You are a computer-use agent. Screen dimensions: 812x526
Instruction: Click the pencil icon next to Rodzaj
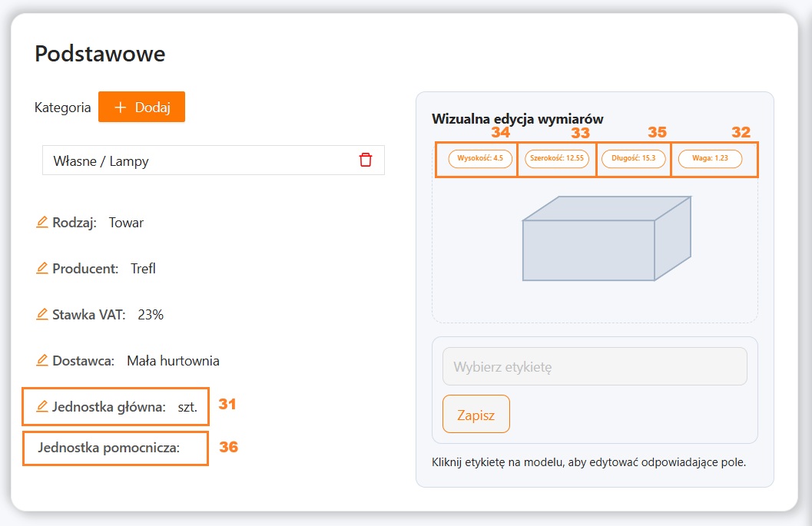click(x=42, y=223)
